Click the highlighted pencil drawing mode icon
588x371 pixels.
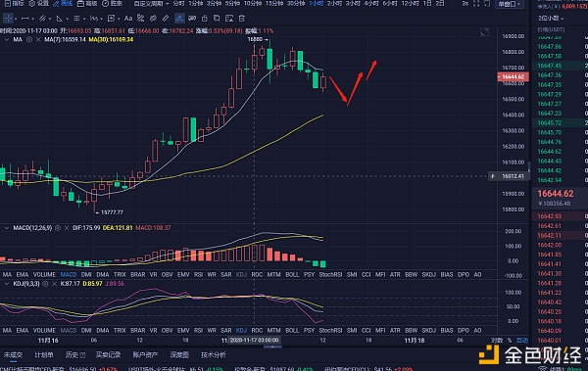(x=179, y=18)
